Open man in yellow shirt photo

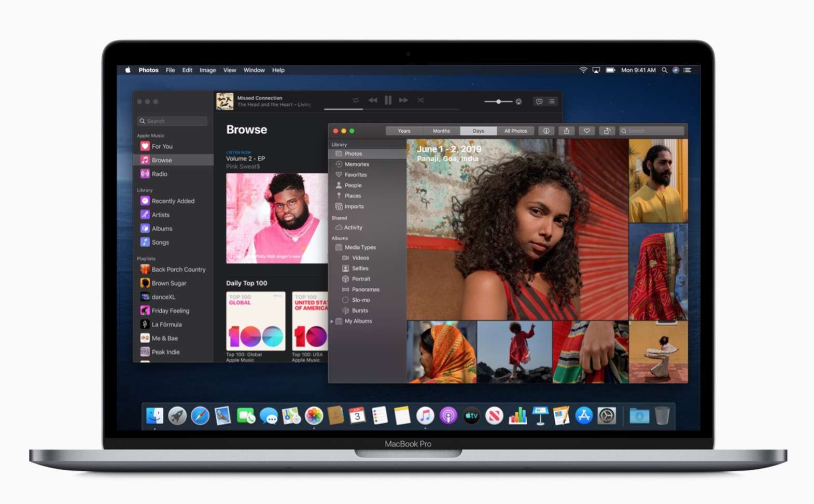658,180
